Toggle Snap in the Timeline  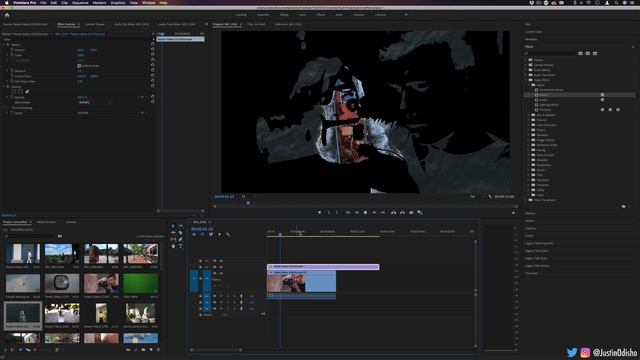tap(202, 234)
